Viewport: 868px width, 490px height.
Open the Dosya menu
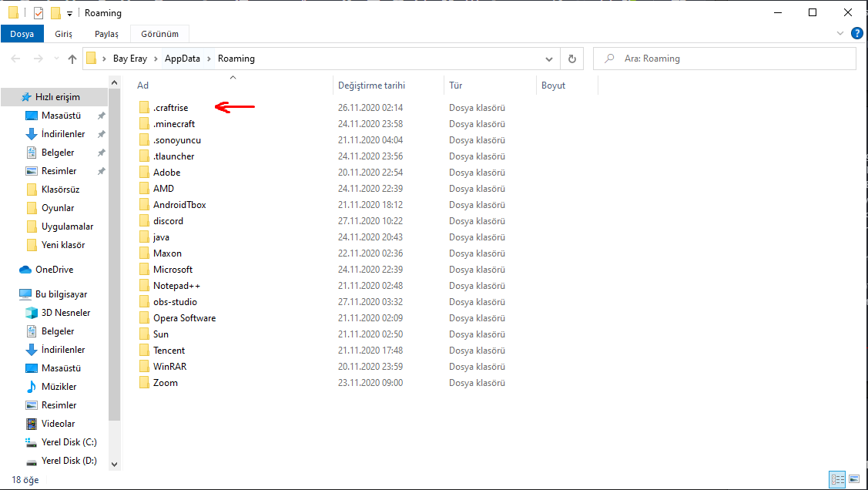coord(22,34)
